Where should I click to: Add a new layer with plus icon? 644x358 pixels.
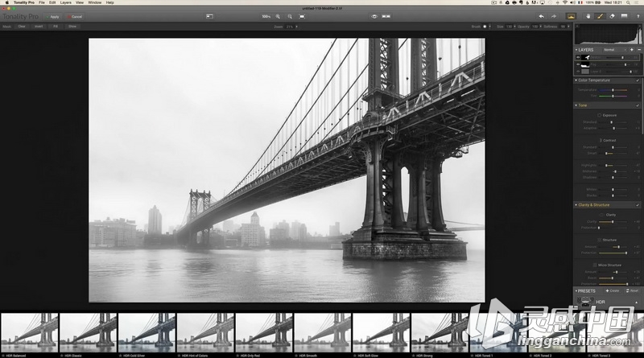(632, 50)
